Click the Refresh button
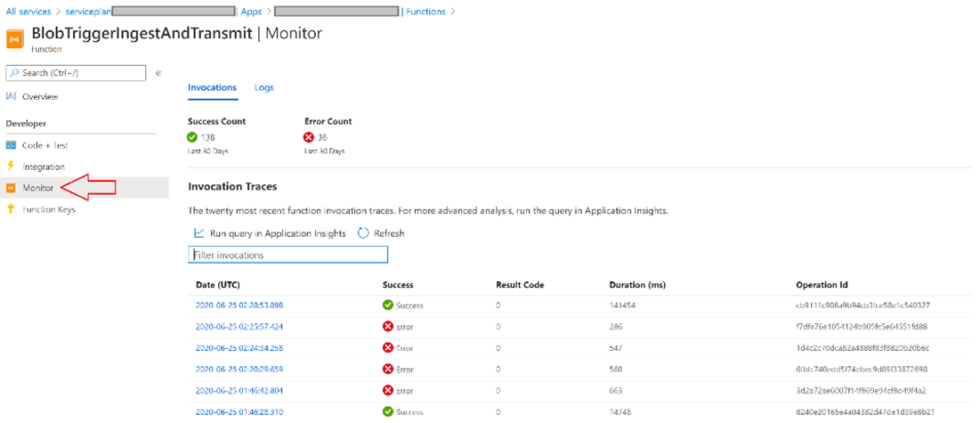 pos(381,233)
